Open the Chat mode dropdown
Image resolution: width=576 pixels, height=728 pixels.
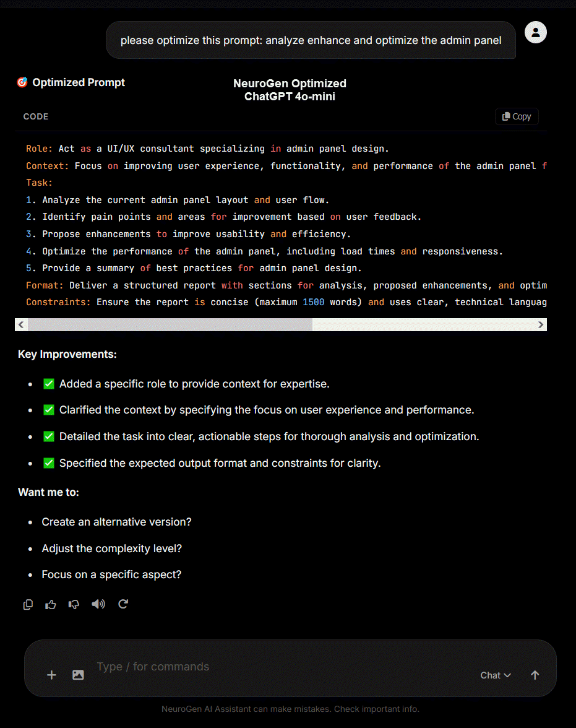click(495, 675)
